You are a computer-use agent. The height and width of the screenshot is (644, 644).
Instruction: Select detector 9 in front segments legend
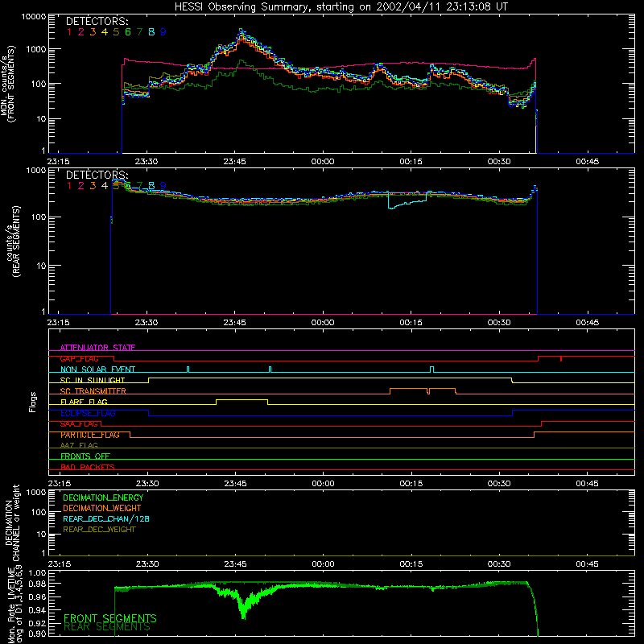click(x=163, y=32)
